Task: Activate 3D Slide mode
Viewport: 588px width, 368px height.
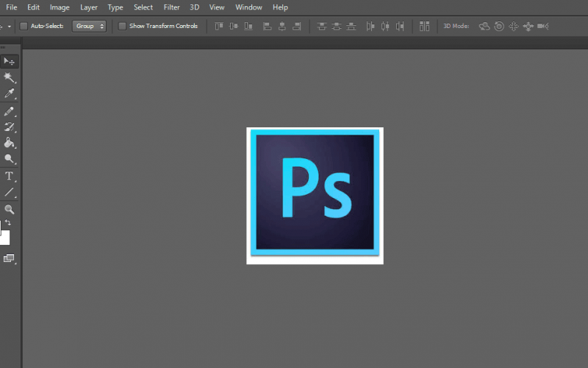Action: tap(528, 26)
